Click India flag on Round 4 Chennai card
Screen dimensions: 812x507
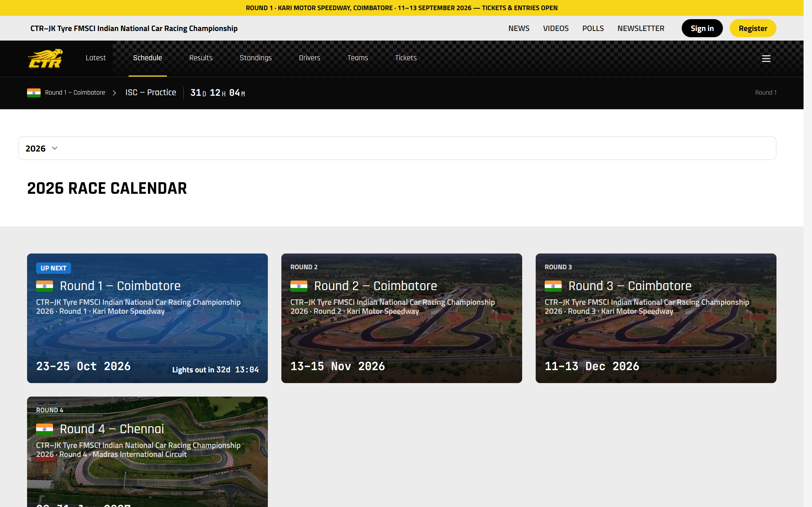45,429
